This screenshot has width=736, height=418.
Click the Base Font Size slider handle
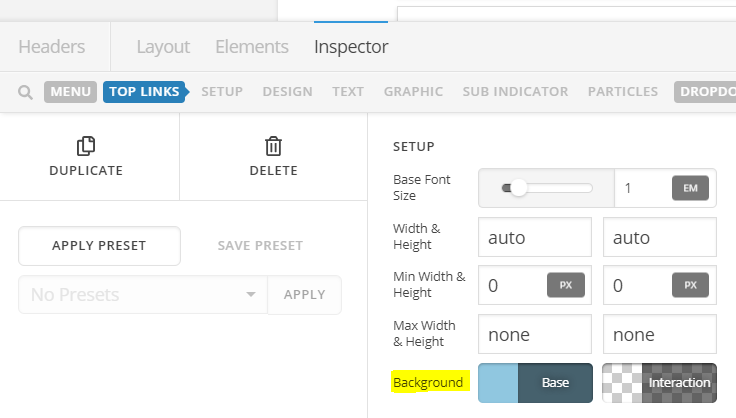[x=518, y=188]
